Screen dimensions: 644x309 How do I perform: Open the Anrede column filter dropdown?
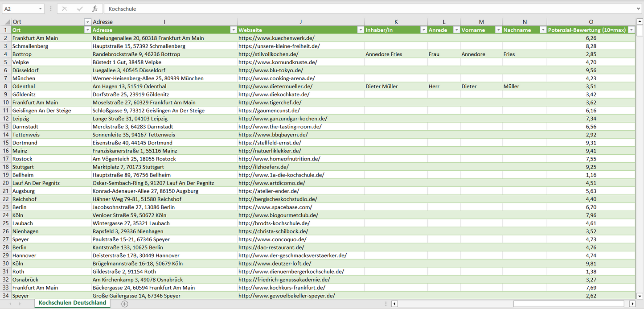(456, 30)
